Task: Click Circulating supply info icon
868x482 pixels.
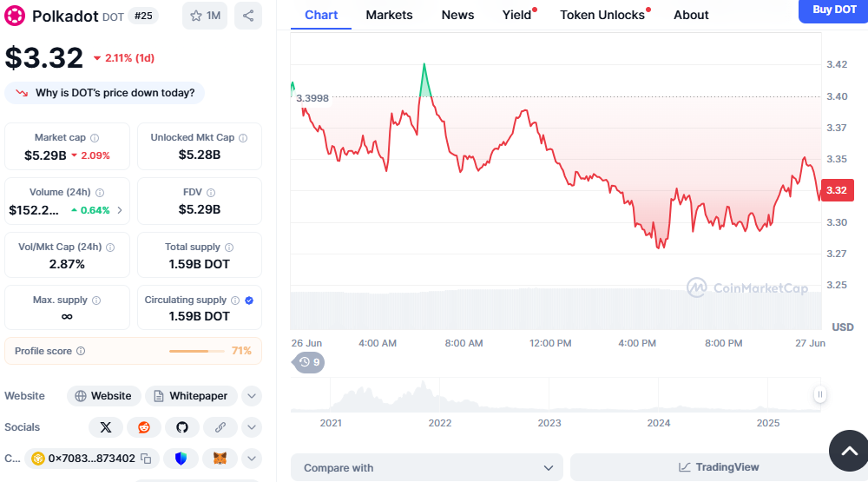Action: (235, 300)
